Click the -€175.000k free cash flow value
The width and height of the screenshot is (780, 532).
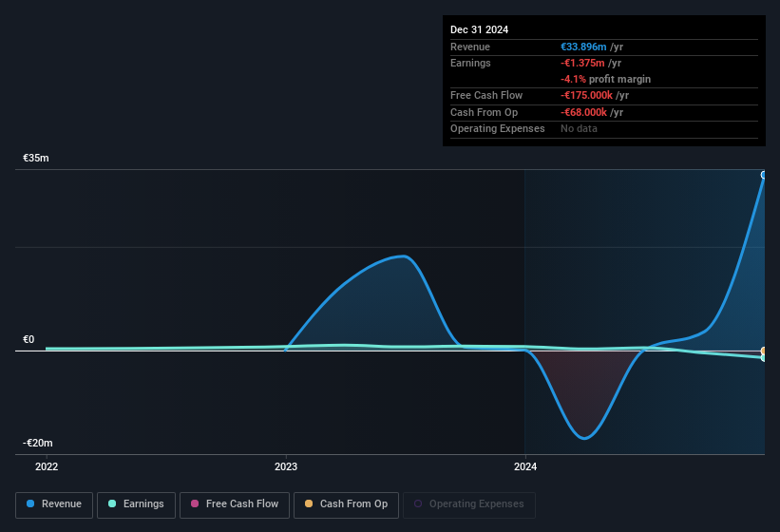[586, 95]
